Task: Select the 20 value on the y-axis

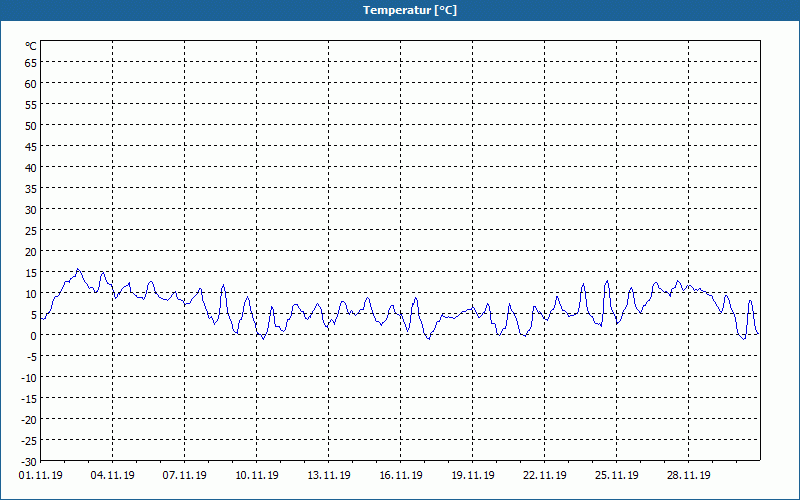Action: point(31,252)
